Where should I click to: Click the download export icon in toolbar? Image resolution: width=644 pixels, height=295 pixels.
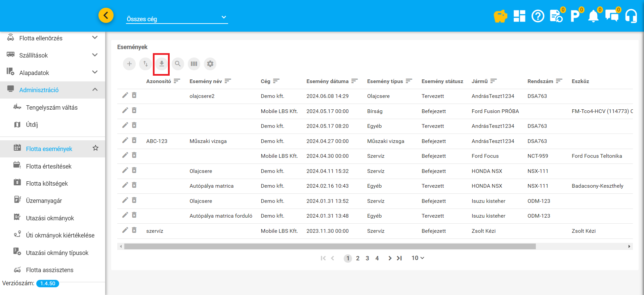click(x=162, y=64)
